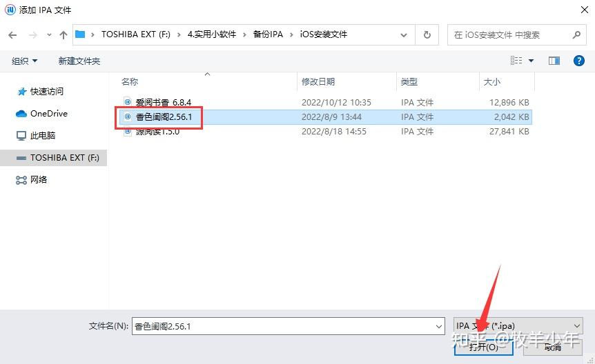Open address bar history dropdown

click(x=404, y=35)
